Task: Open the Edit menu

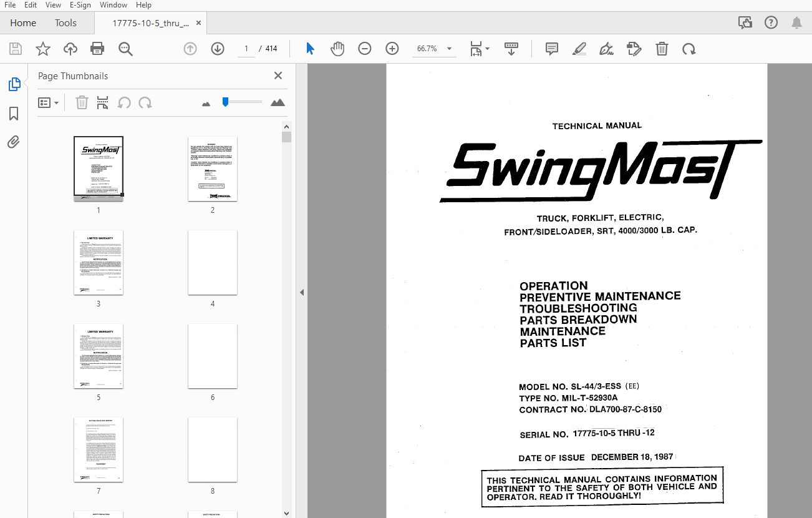Action: (31, 5)
